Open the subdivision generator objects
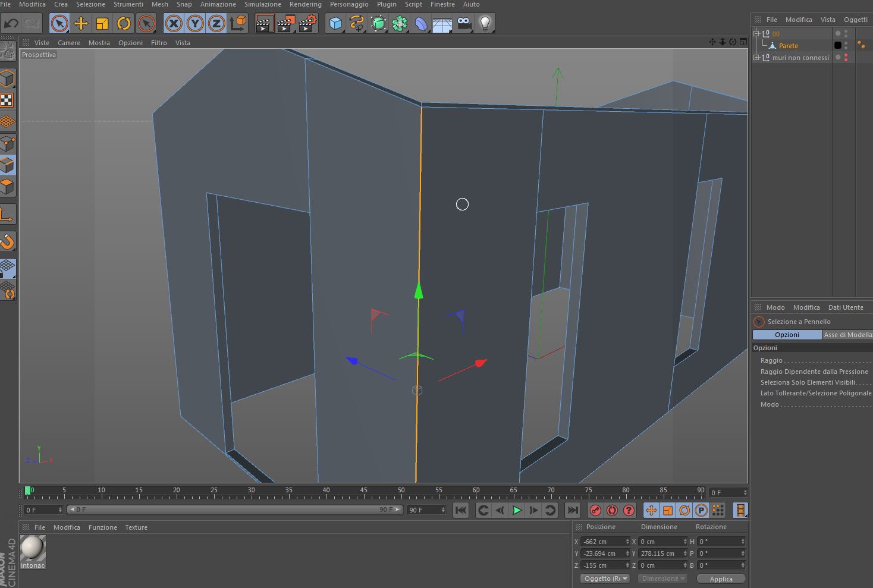873x588 pixels. tap(378, 24)
